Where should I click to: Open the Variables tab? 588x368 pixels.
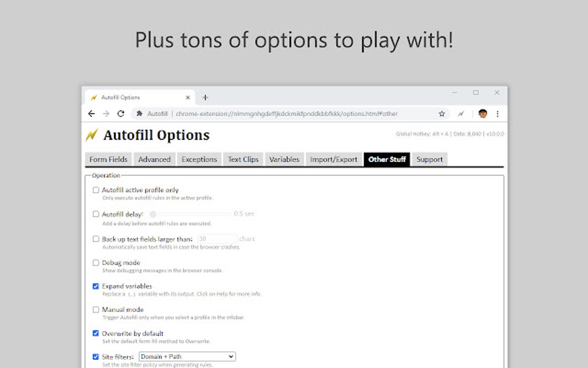click(x=284, y=159)
